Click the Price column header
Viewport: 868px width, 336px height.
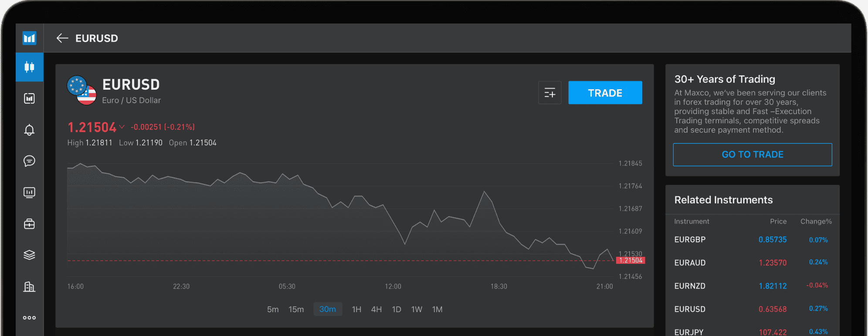coord(778,222)
